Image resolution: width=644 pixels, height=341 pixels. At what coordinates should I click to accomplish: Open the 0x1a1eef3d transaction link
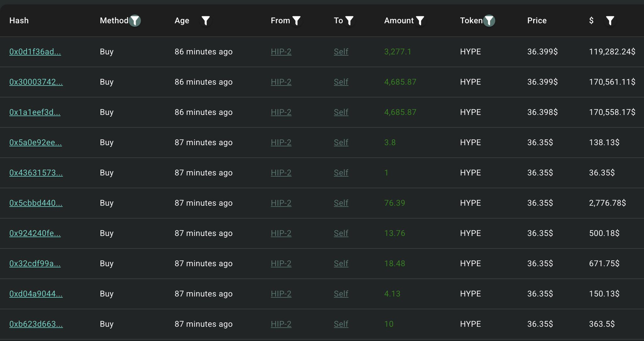(35, 112)
